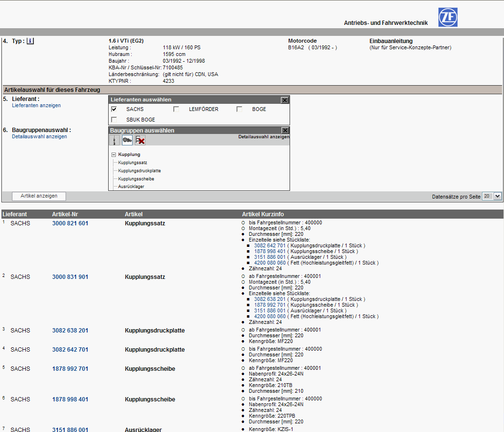The image size is (504, 432).
Task: Click the Hubraum value 1595 ccm
Action: click(x=174, y=54)
